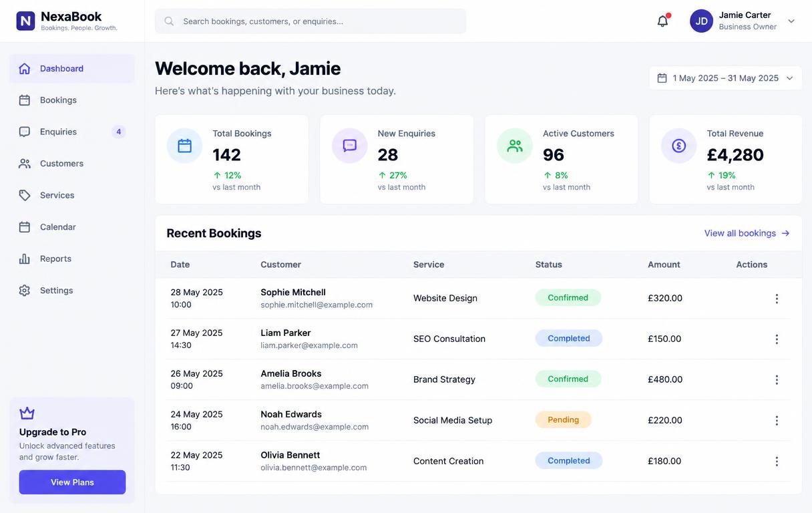Click the View Plans button
This screenshot has width=812, height=513.
point(72,482)
